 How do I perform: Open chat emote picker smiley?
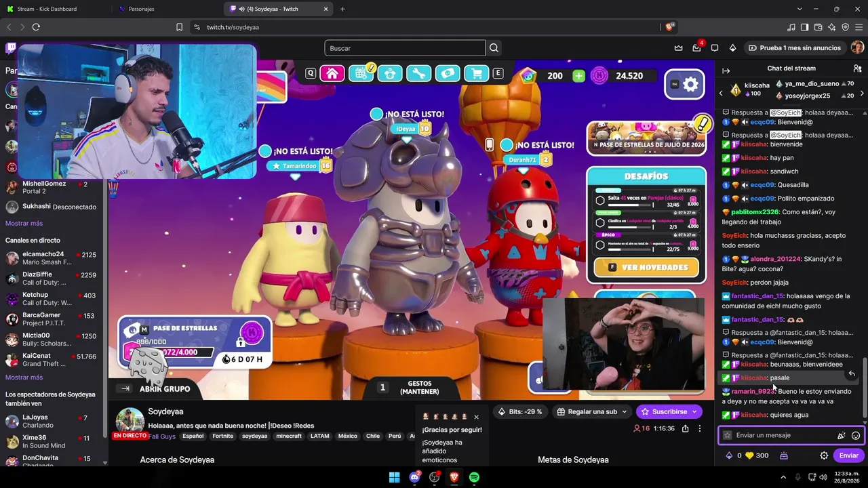(856, 436)
